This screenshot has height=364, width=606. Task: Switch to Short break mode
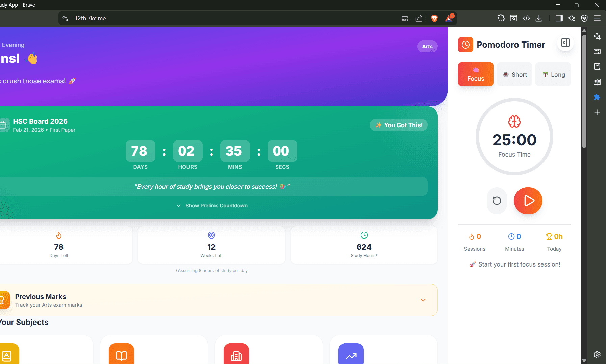(x=514, y=75)
